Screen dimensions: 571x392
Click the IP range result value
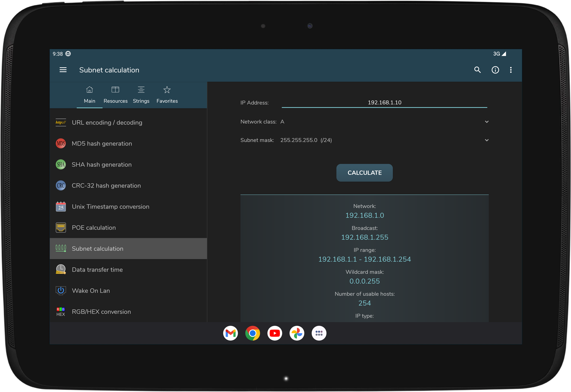tap(365, 259)
